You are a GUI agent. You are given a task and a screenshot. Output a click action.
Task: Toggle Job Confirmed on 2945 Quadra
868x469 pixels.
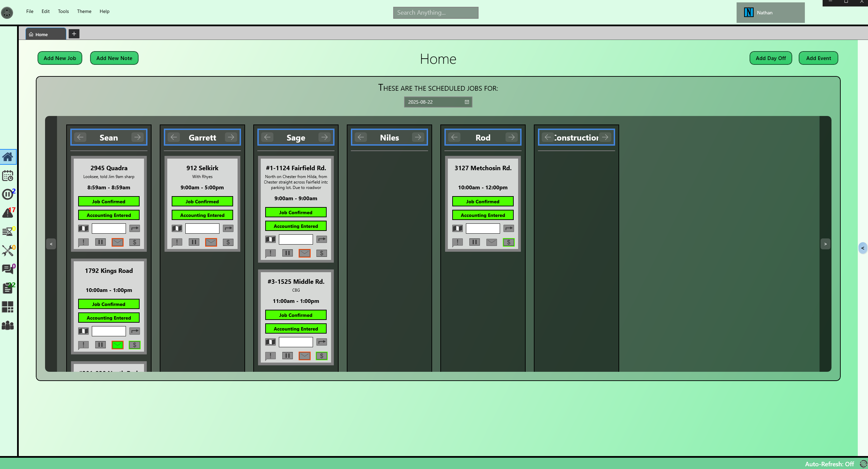click(109, 202)
